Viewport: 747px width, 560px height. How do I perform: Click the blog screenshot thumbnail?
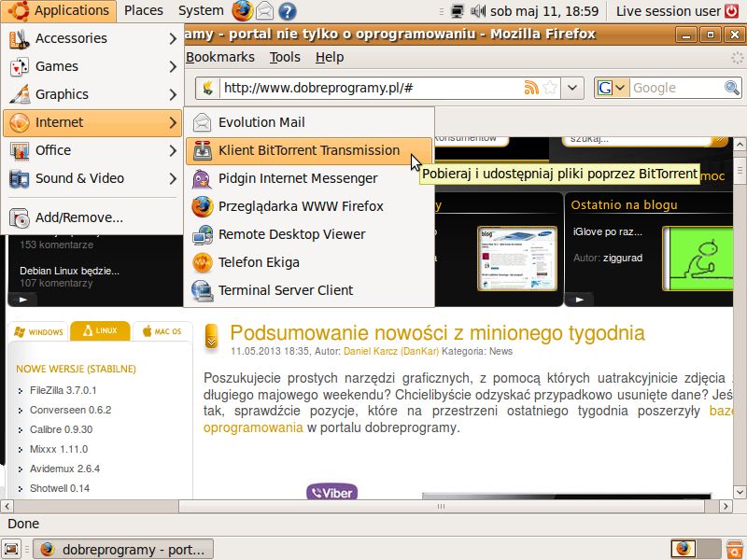point(517,259)
